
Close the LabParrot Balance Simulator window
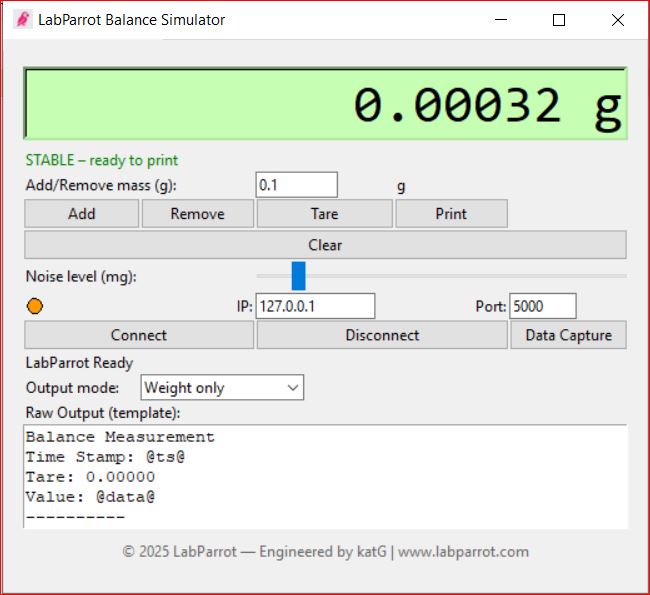(x=618, y=19)
